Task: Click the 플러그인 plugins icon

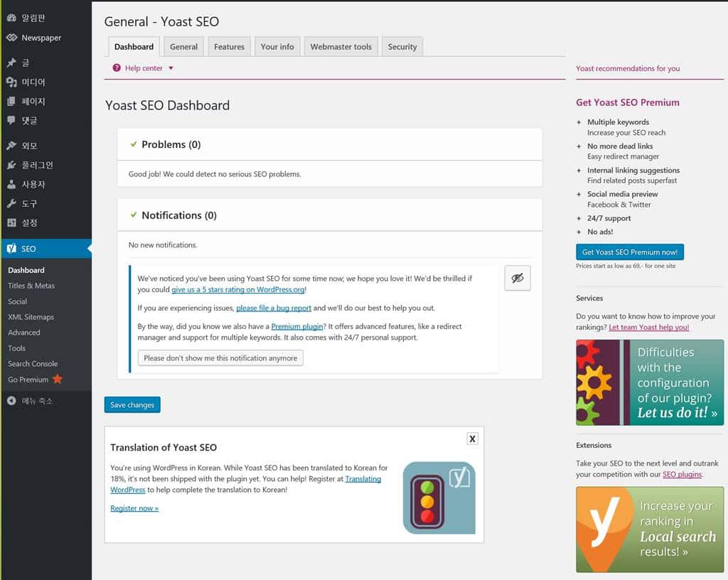Action: click(11, 165)
